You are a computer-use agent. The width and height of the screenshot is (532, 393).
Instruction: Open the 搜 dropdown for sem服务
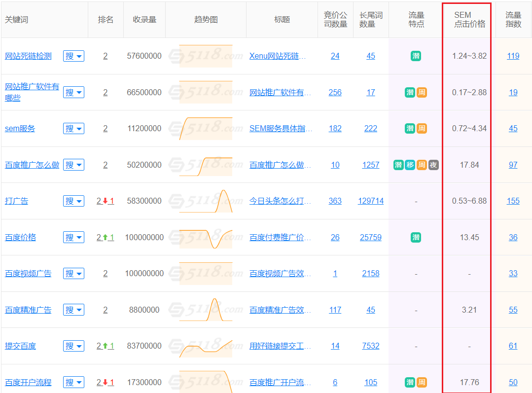(x=73, y=128)
